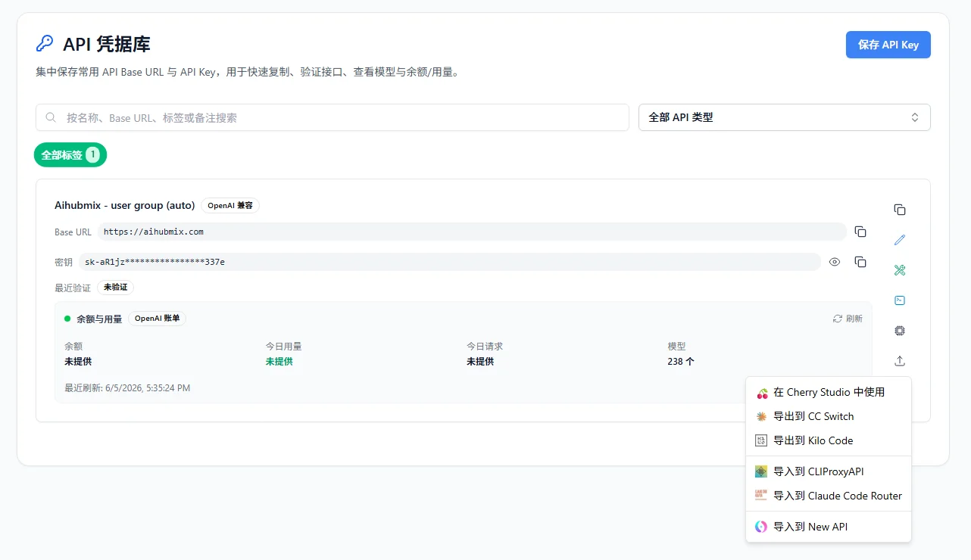
Task: Click the chip models icon
Action: pyautogui.click(x=900, y=331)
